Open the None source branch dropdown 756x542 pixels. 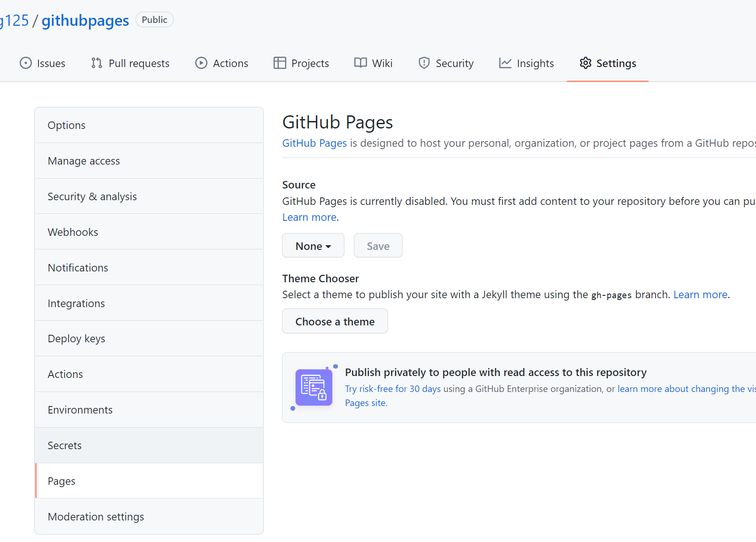[x=313, y=246]
